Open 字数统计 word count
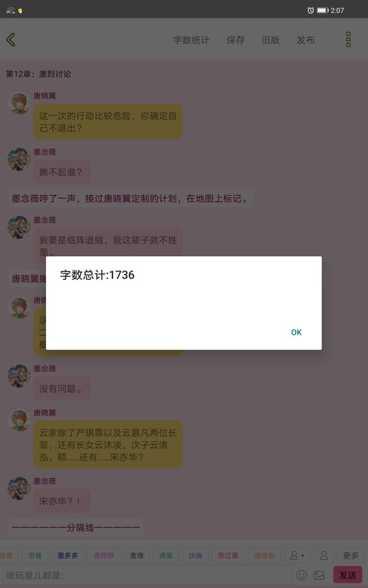 point(191,40)
